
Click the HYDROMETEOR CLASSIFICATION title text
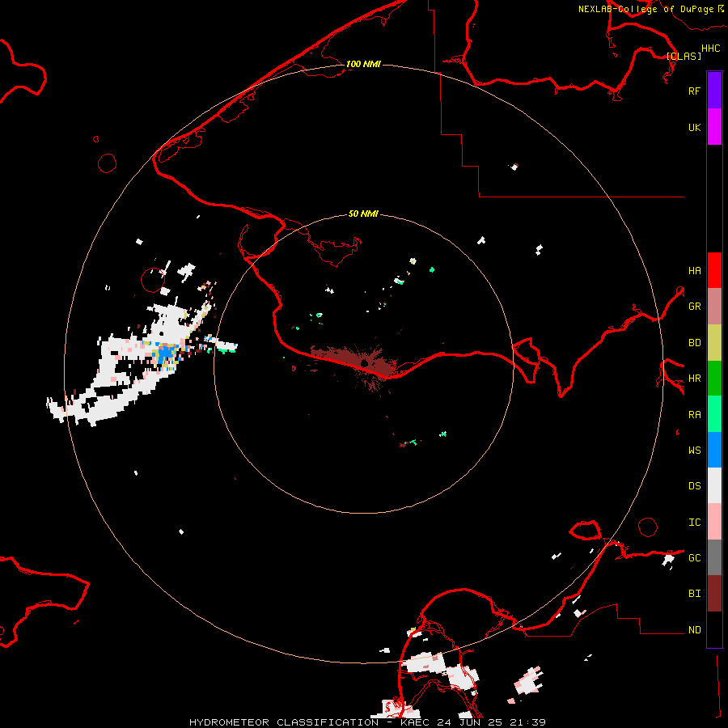point(284,722)
